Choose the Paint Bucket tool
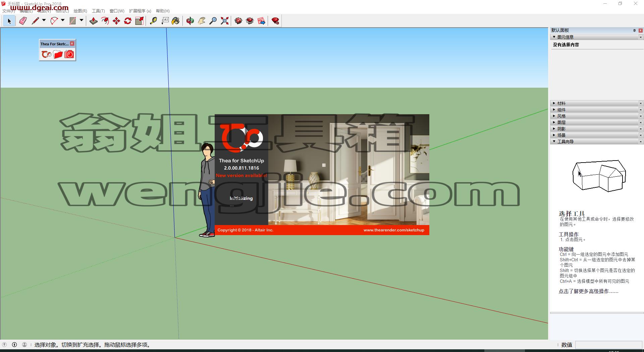 (x=176, y=21)
